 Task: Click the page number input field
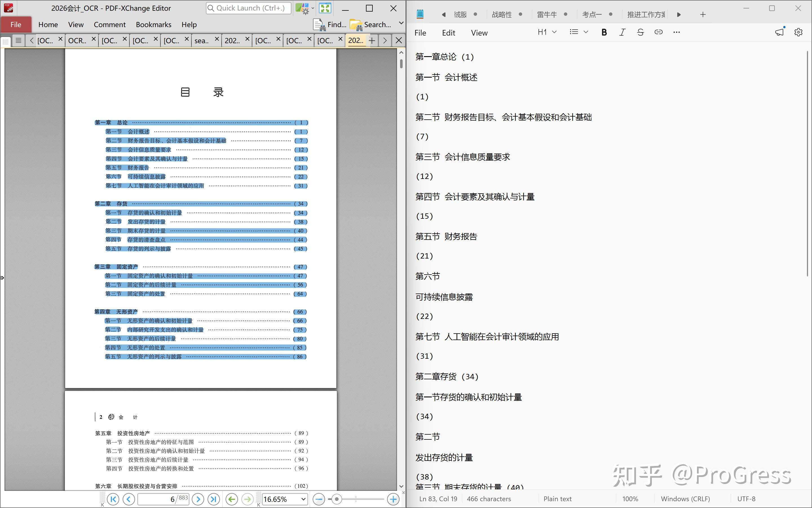click(164, 499)
